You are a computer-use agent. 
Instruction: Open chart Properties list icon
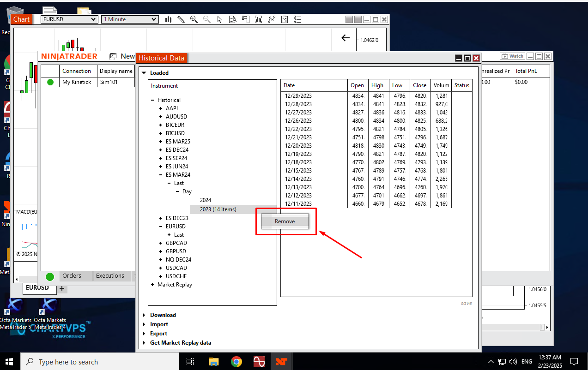tap(297, 19)
